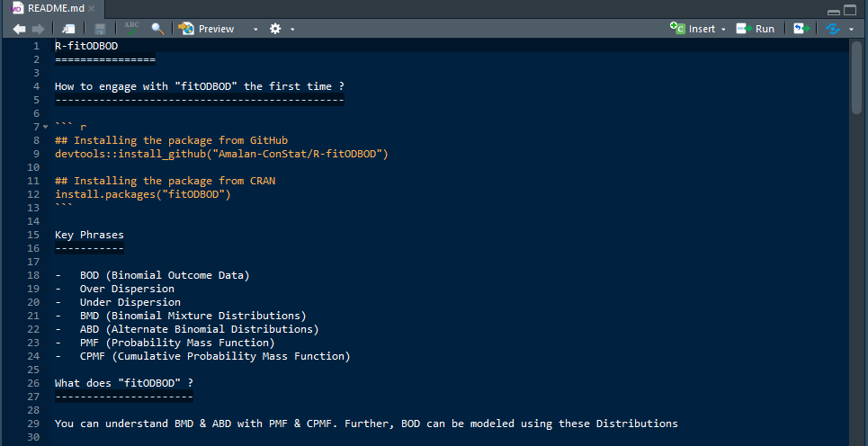Screen dimensions: 868x446
Task: Click the Preview button
Action: click(x=207, y=29)
